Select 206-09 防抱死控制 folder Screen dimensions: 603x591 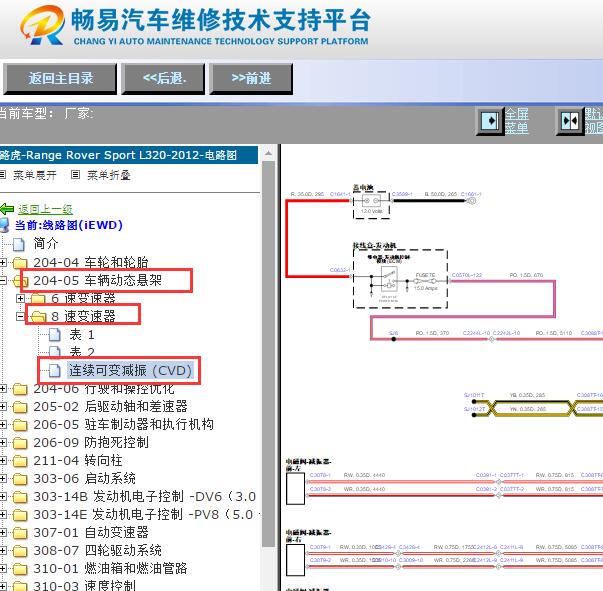(91, 443)
